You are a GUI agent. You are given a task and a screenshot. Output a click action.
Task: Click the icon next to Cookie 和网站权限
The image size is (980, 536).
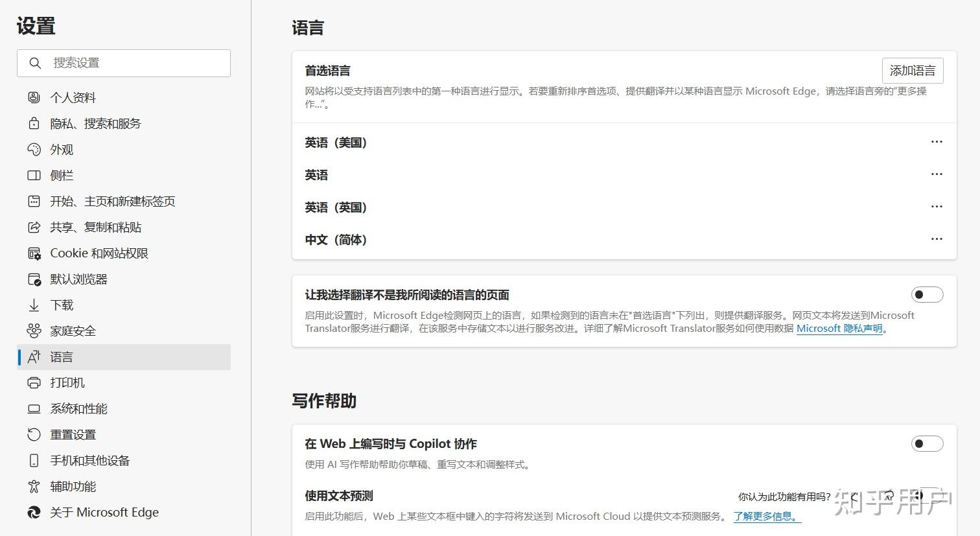[x=34, y=253]
